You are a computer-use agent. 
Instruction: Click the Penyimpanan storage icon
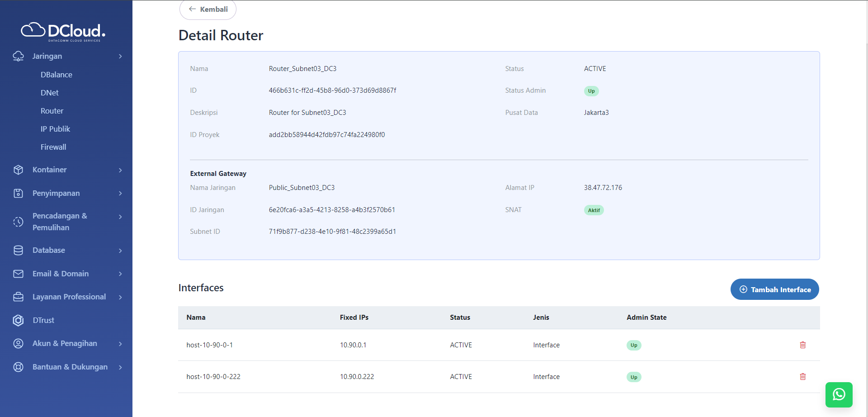coord(18,193)
